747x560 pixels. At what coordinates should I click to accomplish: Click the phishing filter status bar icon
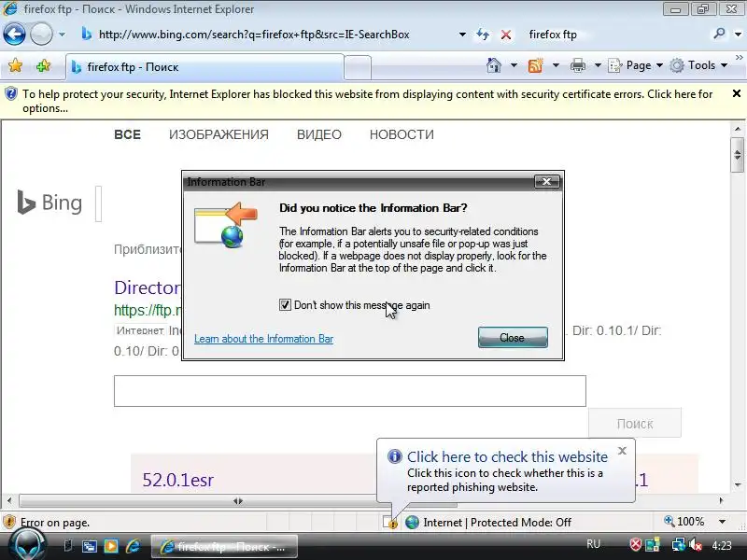point(390,523)
